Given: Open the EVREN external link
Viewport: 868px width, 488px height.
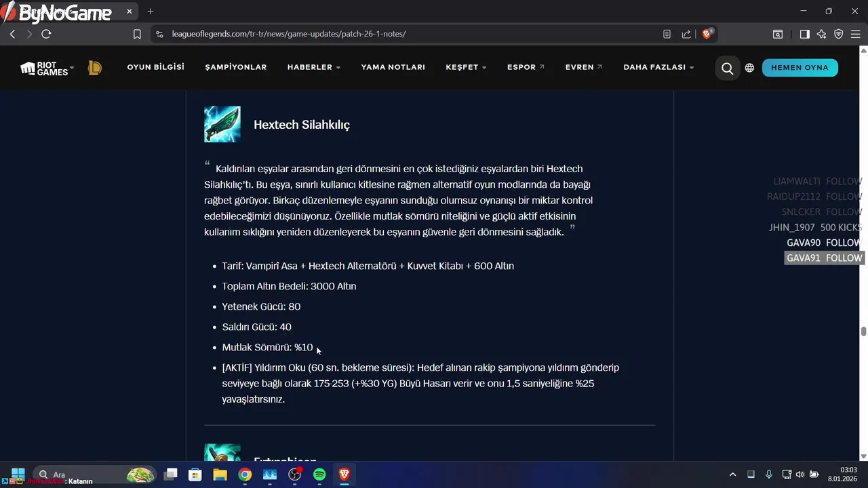Looking at the screenshot, I should (584, 67).
